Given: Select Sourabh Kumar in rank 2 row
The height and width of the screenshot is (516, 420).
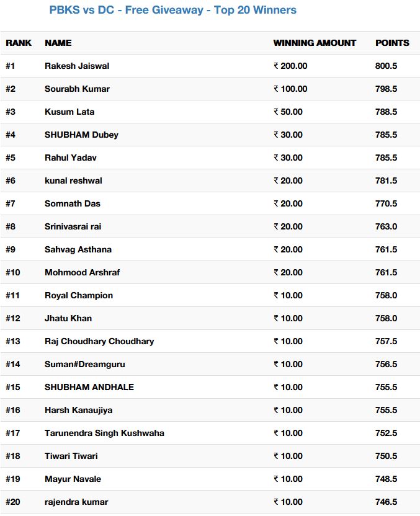Looking at the screenshot, I should 77,89.
